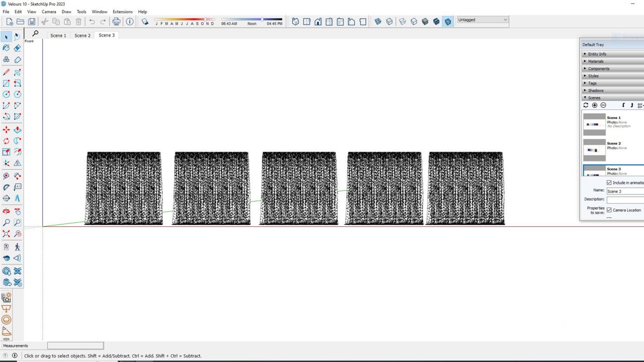Activate the Move tool
The height and width of the screenshot is (362, 644).
(x=6, y=130)
